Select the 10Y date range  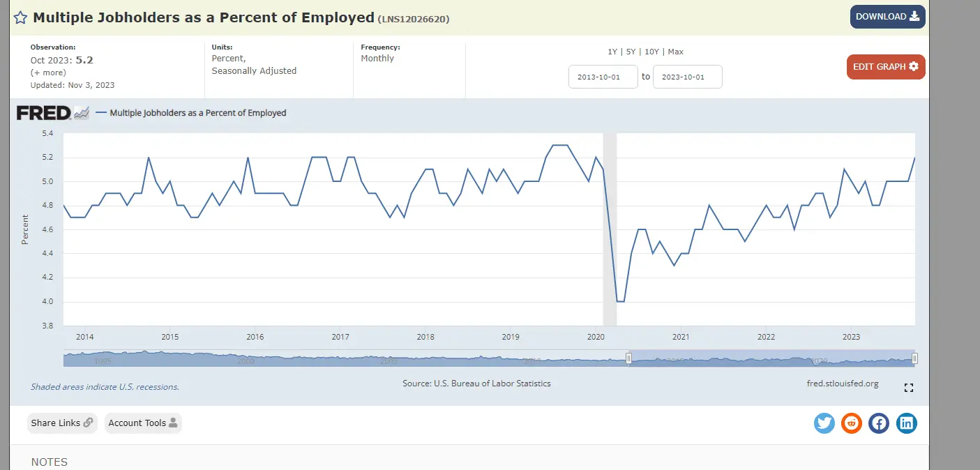click(x=651, y=52)
